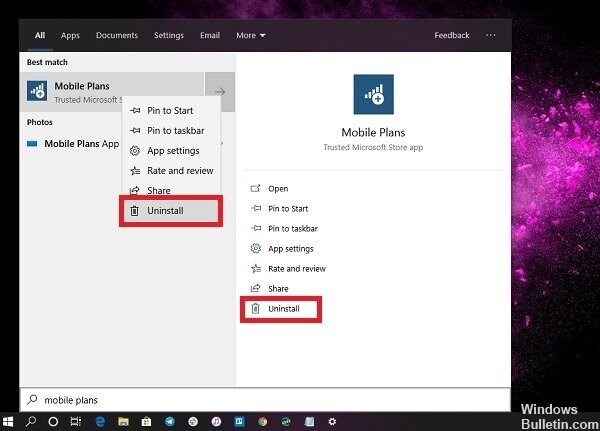Click Uninstall in the context menu
The height and width of the screenshot is (431, 600).
[x=171, y=211]
